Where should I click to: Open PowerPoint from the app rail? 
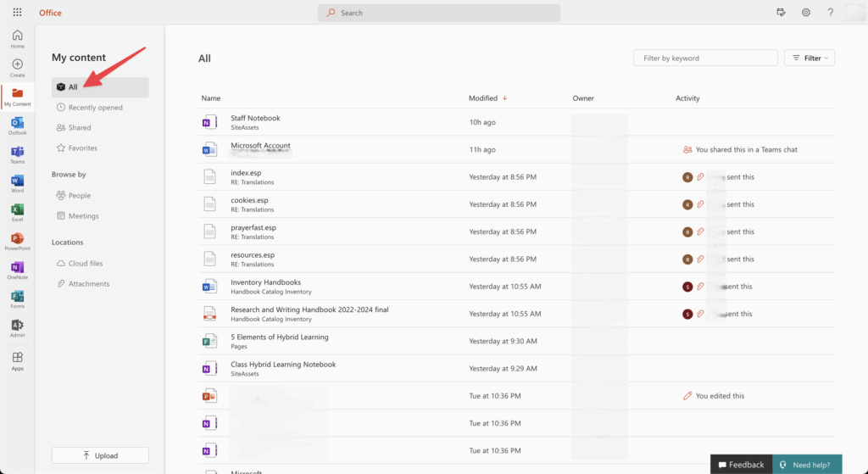pos(17,242)
